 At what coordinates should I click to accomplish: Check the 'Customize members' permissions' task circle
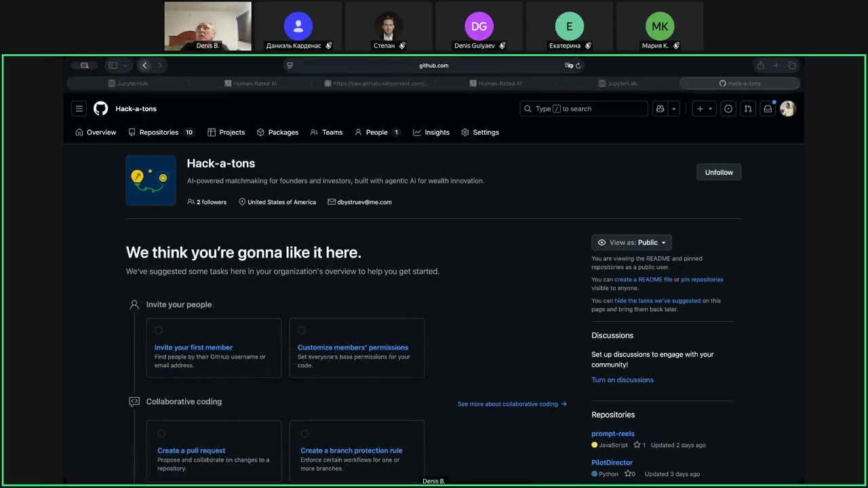(302, 331)
